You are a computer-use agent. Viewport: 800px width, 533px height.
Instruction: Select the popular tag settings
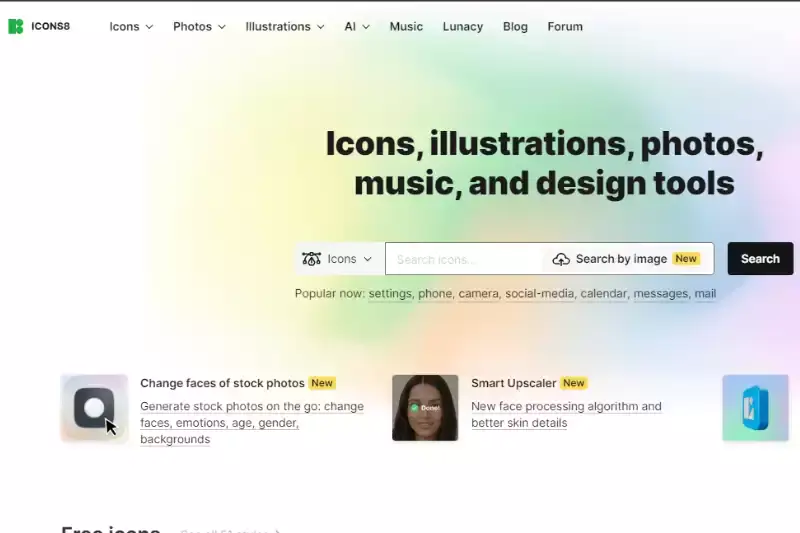click(390, 294)
